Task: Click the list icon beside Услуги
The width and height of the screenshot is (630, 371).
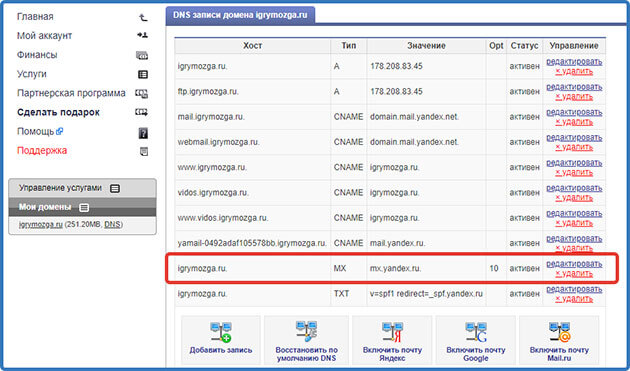Action: pyautogui.click(x=143, y=74)
